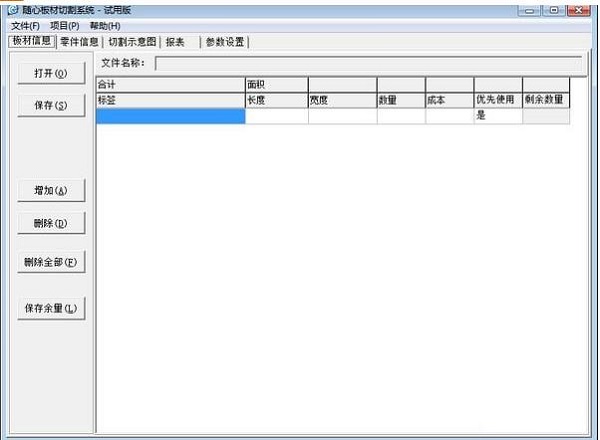Open the 项目(P) menu

point(65,26)
